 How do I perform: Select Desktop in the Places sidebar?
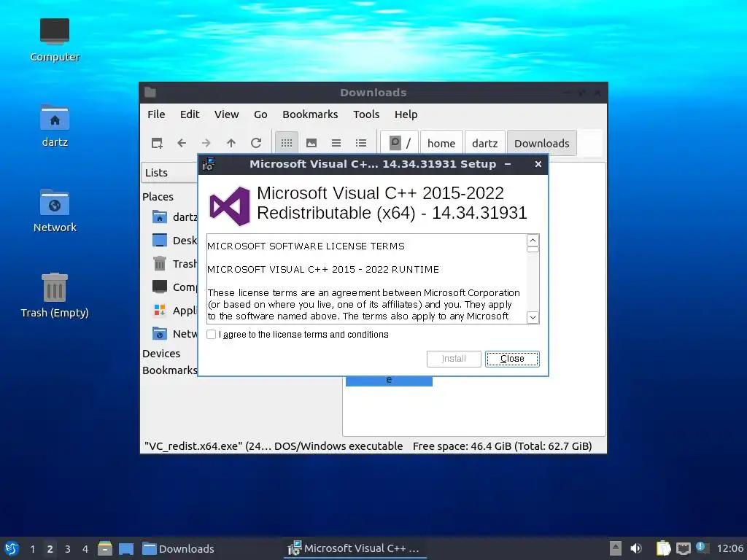[174, 241]
